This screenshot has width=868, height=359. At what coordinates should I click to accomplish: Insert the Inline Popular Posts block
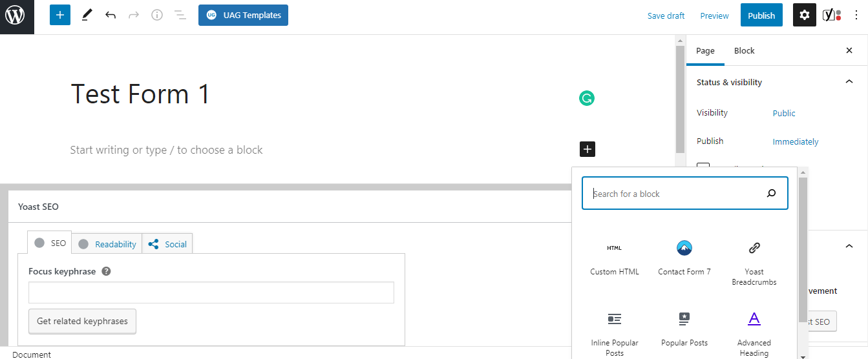pos(615,334)
